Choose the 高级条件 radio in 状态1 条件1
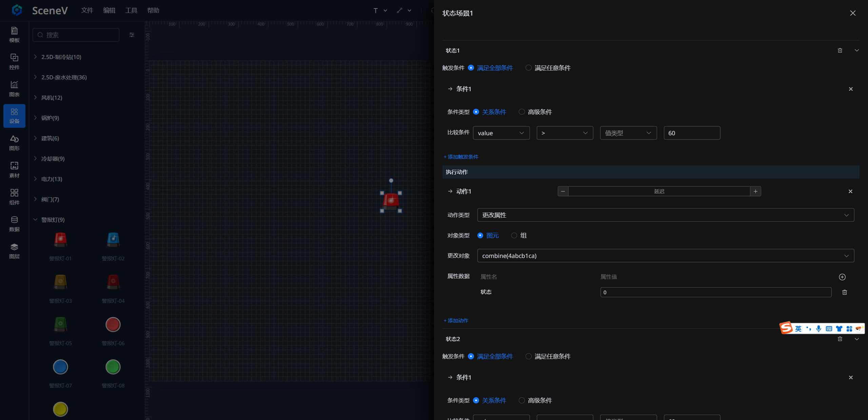The height and width of the screenshot is (420, 868). point(522,112)
